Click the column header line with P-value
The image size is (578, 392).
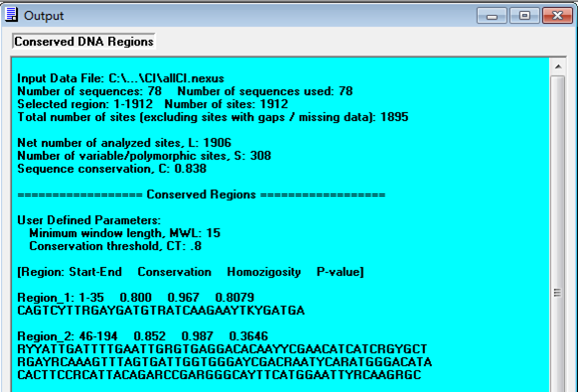click(191, 272)
